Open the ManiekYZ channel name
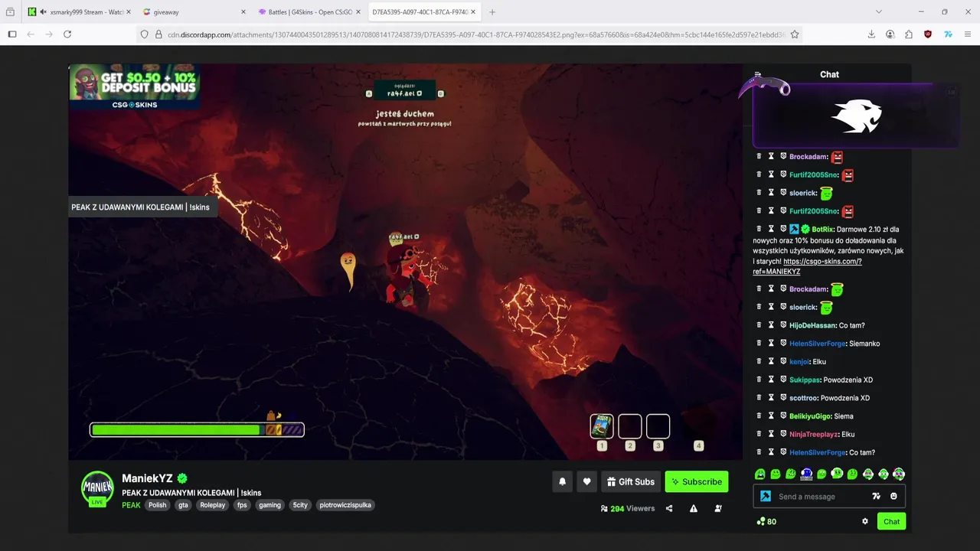The image size is (980, 551). coord(147,479)
